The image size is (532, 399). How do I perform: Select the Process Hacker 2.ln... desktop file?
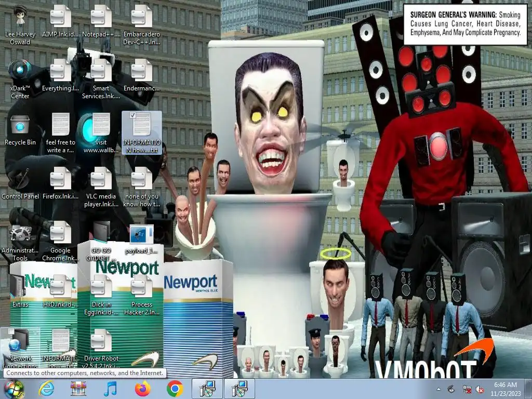tap(141, 295)
